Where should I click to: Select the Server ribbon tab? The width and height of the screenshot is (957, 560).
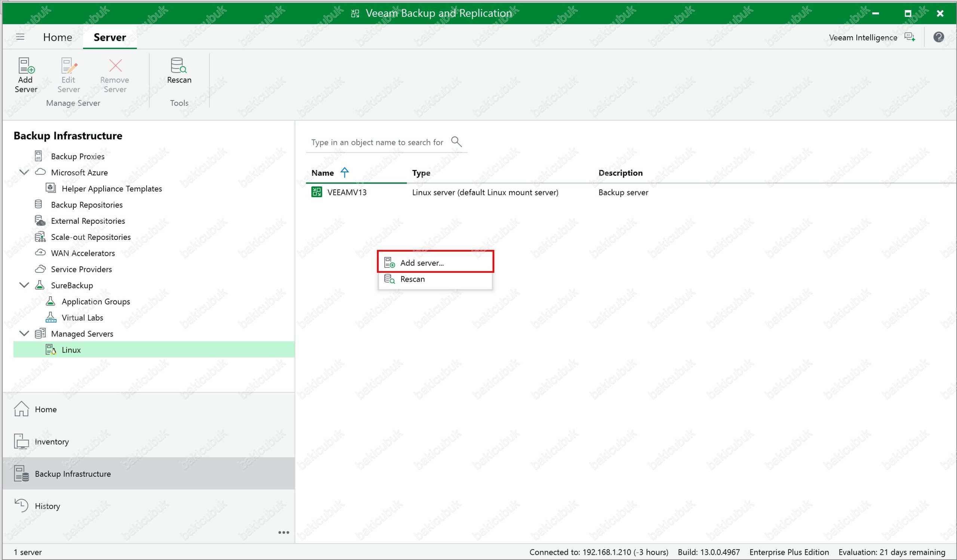tap(110, 37)
